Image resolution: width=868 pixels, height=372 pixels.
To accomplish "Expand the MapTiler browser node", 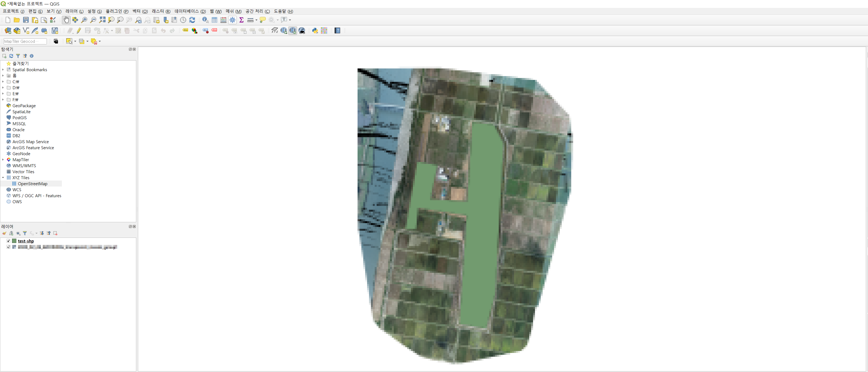I will [3, 160].
